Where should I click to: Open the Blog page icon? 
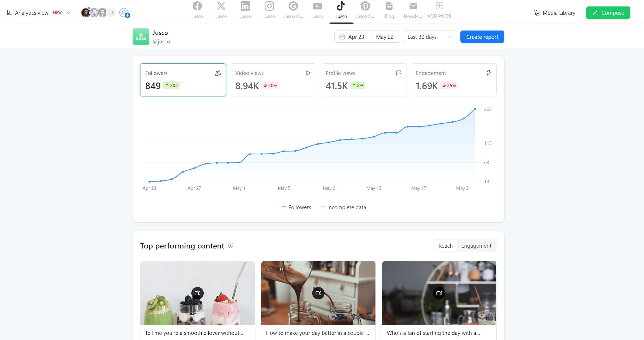(x=389, y=6)
